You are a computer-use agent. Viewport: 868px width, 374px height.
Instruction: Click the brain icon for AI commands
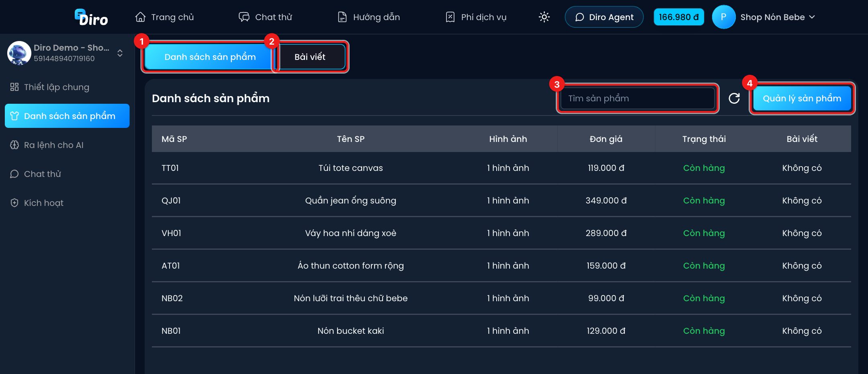click(14, 145)
